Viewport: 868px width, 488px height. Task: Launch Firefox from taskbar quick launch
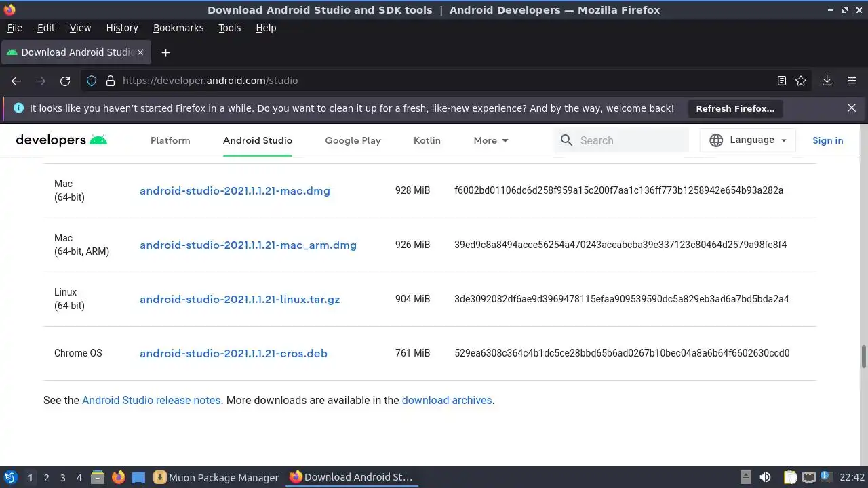click(118, 477)
